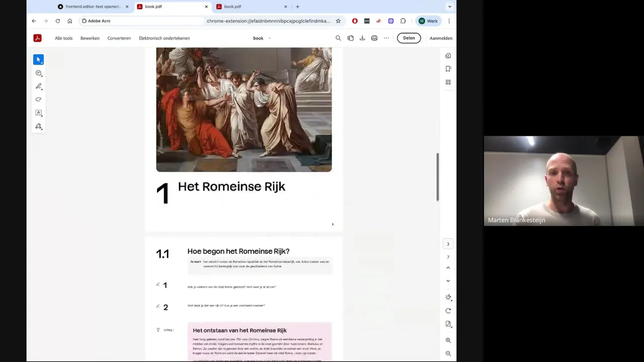Image resolution: width=644 pixels, height=362 pixels.
Task: Click the colorful bars extension icon
Action: 379,21
